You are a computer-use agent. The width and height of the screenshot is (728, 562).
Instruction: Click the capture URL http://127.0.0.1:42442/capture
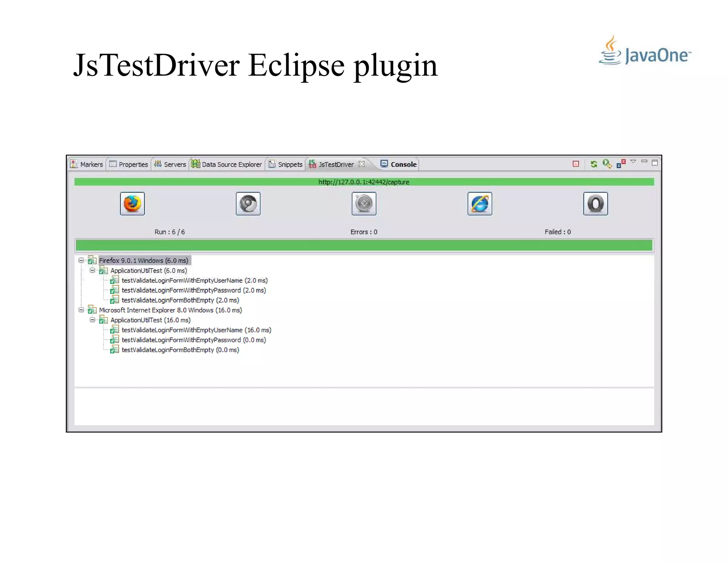tap(364, 182)
